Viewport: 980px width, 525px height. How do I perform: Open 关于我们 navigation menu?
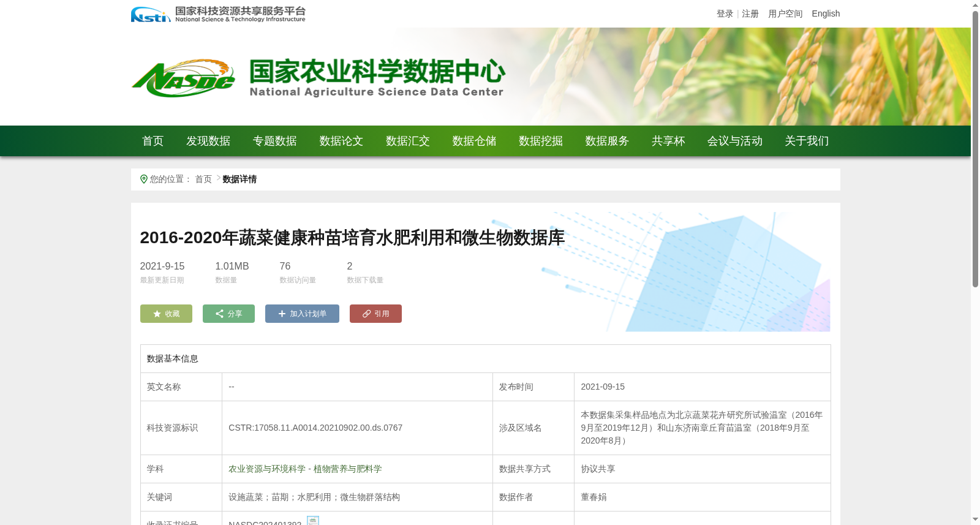tap(807, 141)
